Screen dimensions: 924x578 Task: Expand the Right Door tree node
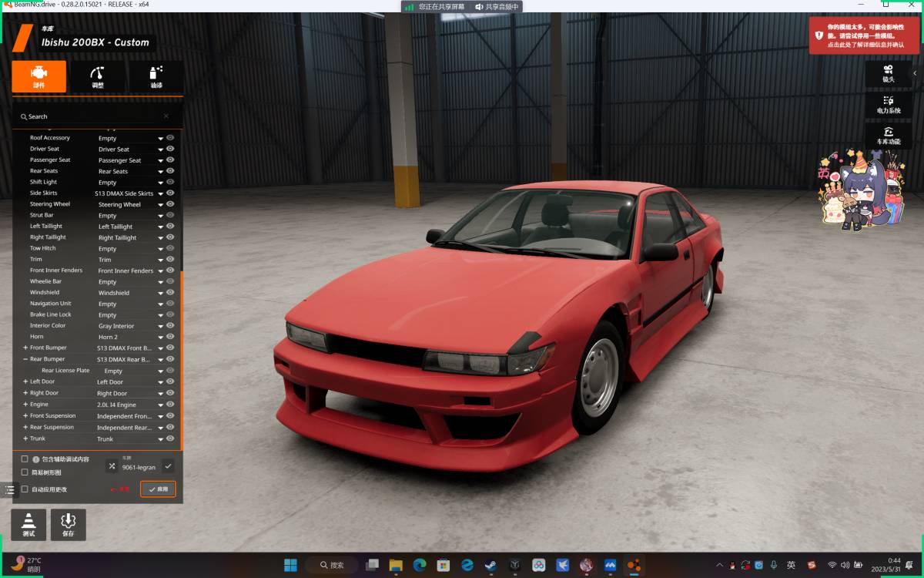pyautogui.click(x=25, y=393)
